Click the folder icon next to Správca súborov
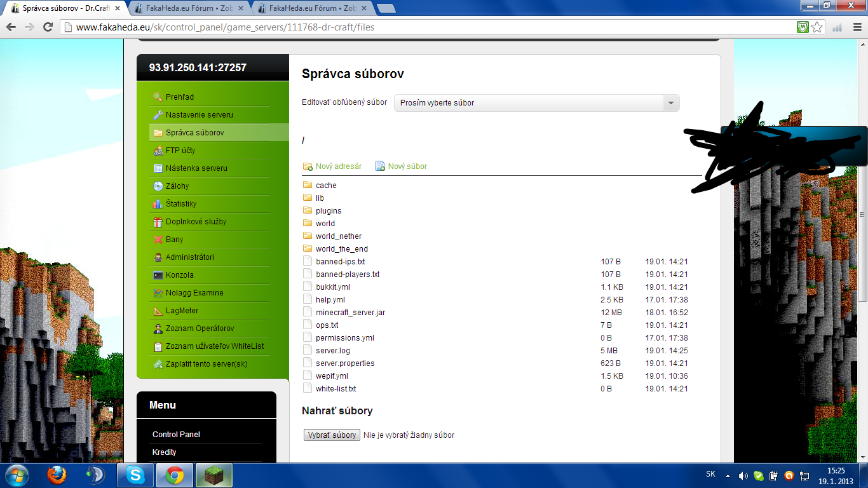This screenshot has height=488, width=868. [x=158, y=133]
